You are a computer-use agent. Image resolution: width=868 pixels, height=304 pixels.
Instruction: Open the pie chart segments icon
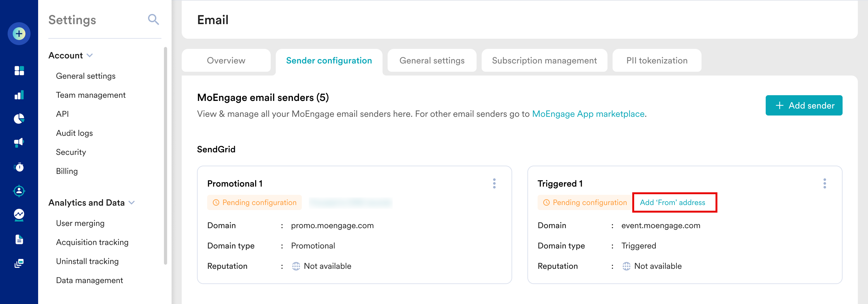(x=19, y=119)
